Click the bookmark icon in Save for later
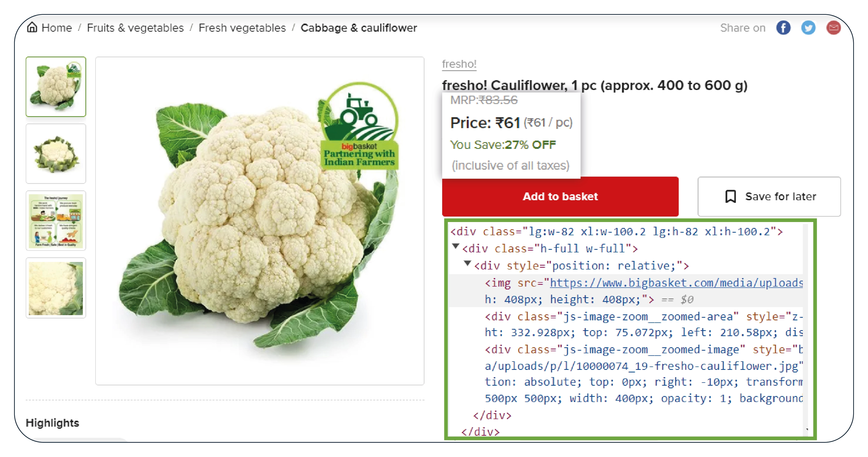Viewport: 868px width, 457px height. (x=731, y=197)
